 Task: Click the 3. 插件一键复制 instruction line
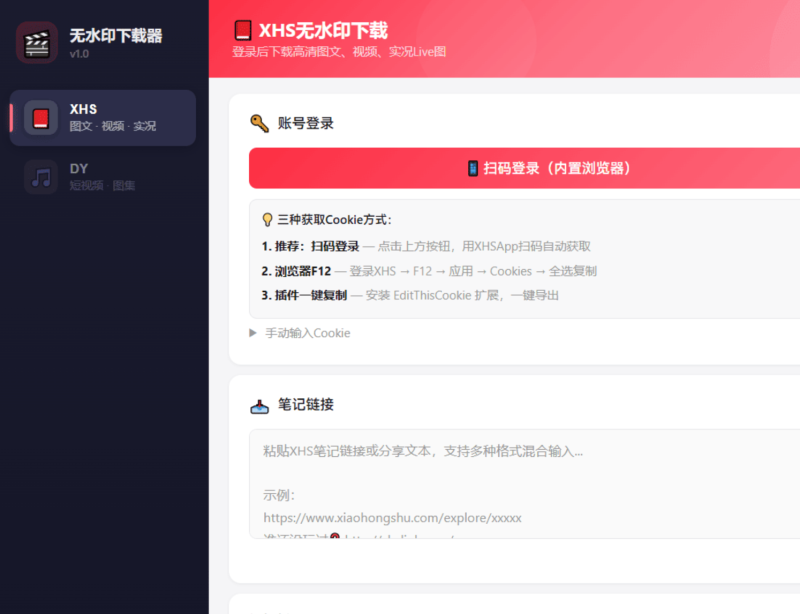[x=410, y=296]
